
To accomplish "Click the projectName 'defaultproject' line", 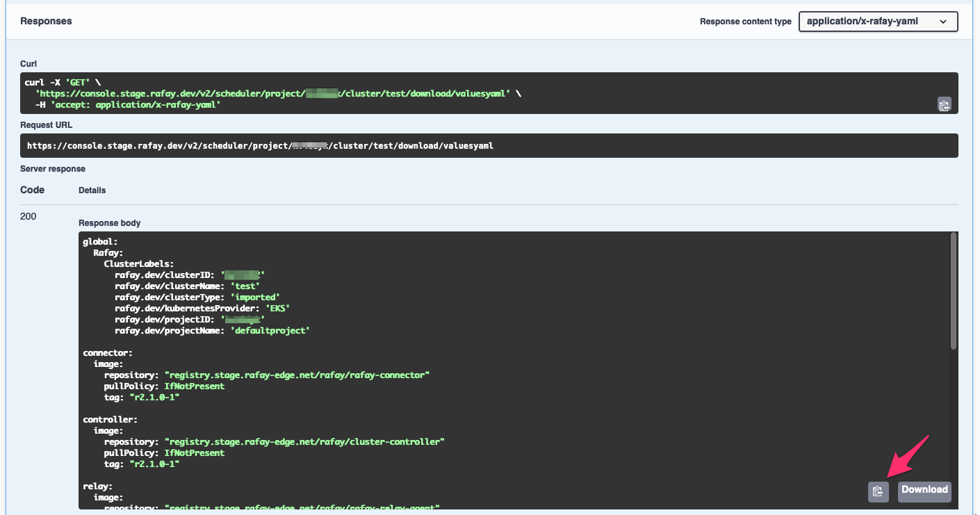I will [x=212, y=331].
